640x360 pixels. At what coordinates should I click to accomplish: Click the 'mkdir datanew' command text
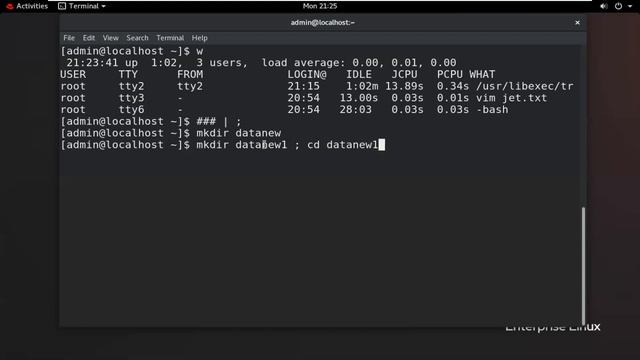[238, 133]
